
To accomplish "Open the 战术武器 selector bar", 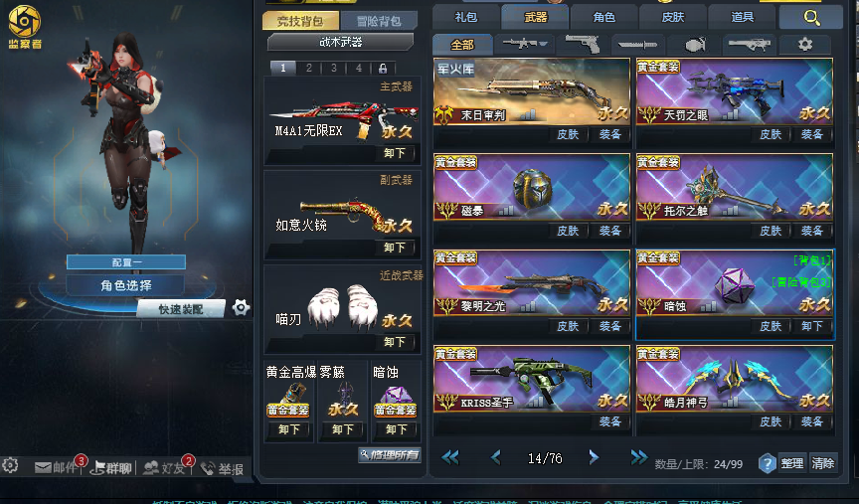I will pyautogui.click(x=340, y=42).
